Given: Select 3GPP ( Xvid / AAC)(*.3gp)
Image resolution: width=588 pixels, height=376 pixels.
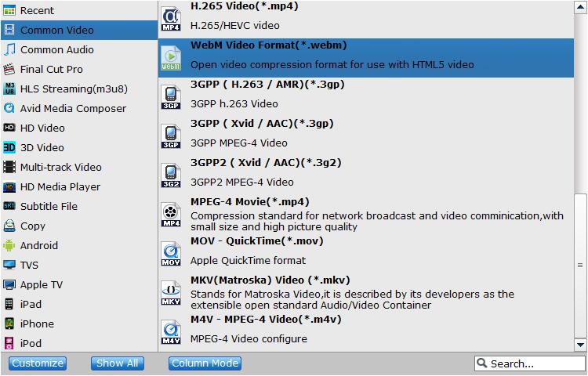Looking at the screenshot, I should (366, 137).
